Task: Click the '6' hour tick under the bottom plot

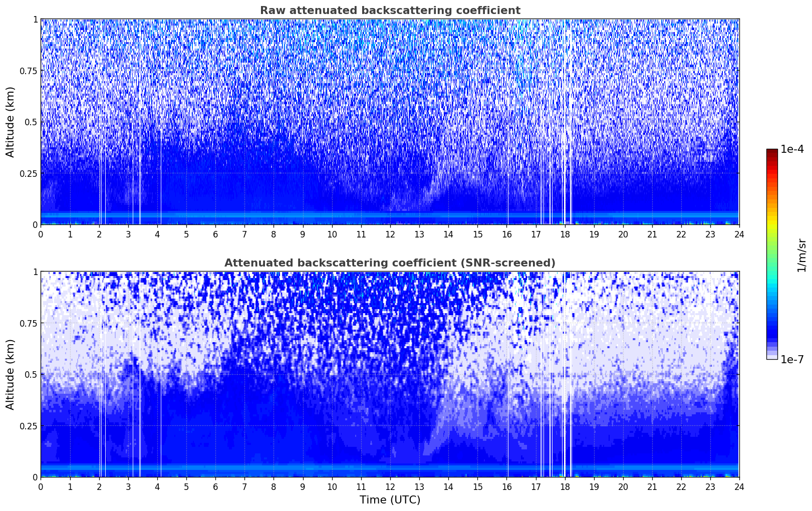Action: click(x=215, y=486)
